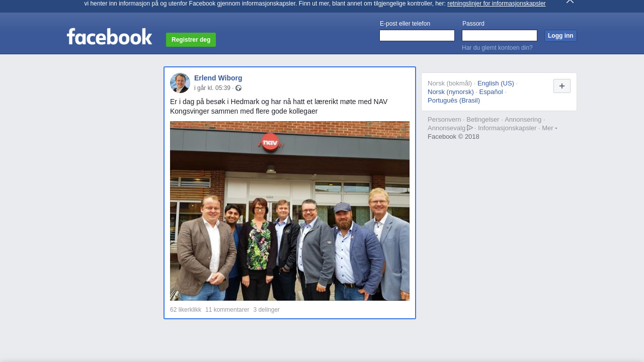Click the AdChoices triangle icon
This screenshot has width=644, height=362.
(x=470, y=128)
